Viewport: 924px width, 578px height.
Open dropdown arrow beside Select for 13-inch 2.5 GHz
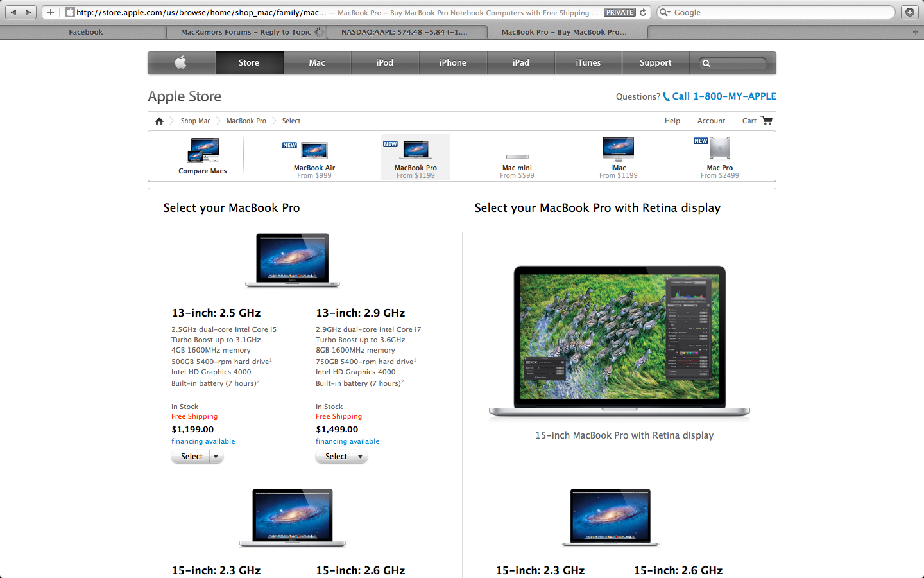(x=216, y=457)
